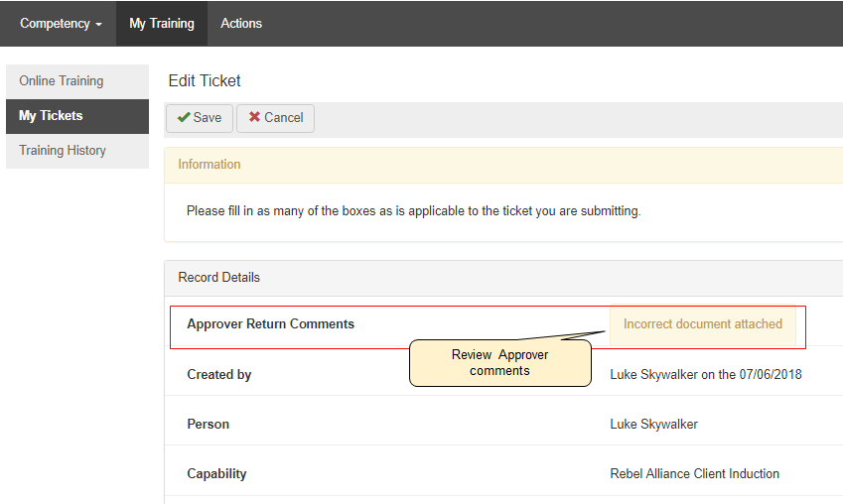Go to Online Training in sidebar
This screenshot has width=843, height=504.
[x=62, y=81]
